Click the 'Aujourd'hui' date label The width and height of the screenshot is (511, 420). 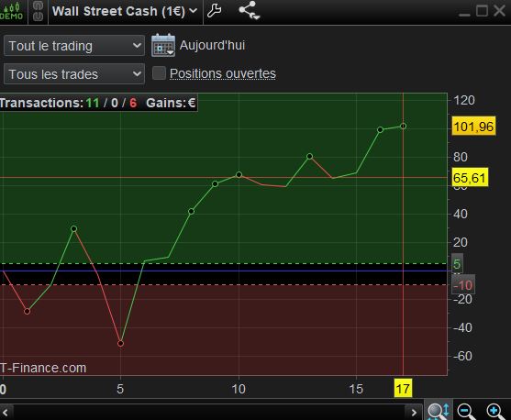pyautogui.click(x=212, y=45)
